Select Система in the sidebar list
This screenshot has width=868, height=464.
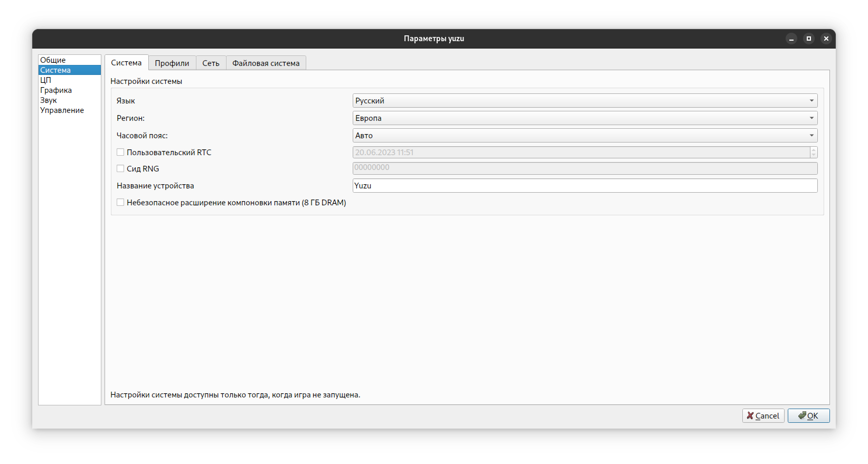pos(69,70)
